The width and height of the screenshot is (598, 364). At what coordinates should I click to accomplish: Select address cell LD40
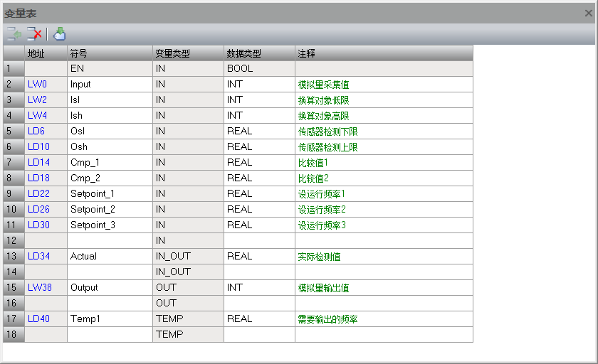(46, 318)
